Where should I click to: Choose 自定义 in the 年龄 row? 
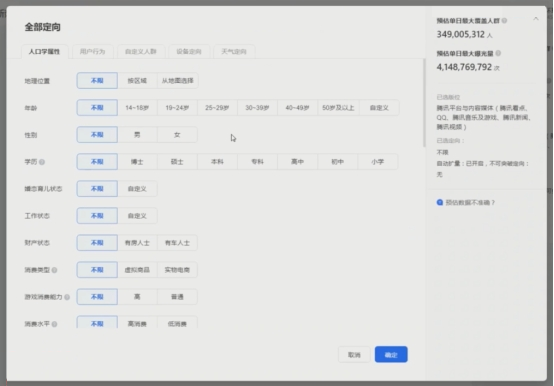379,108
